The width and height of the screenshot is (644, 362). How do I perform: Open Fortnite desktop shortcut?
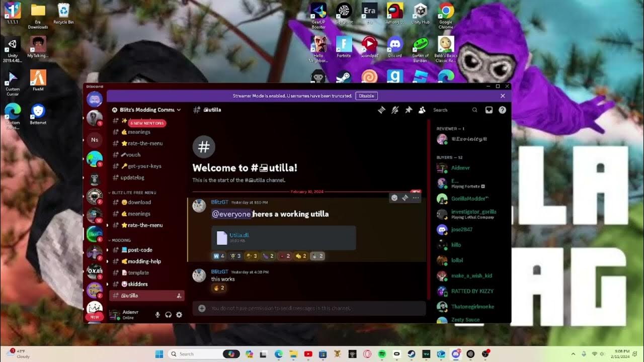coord(344,47)
